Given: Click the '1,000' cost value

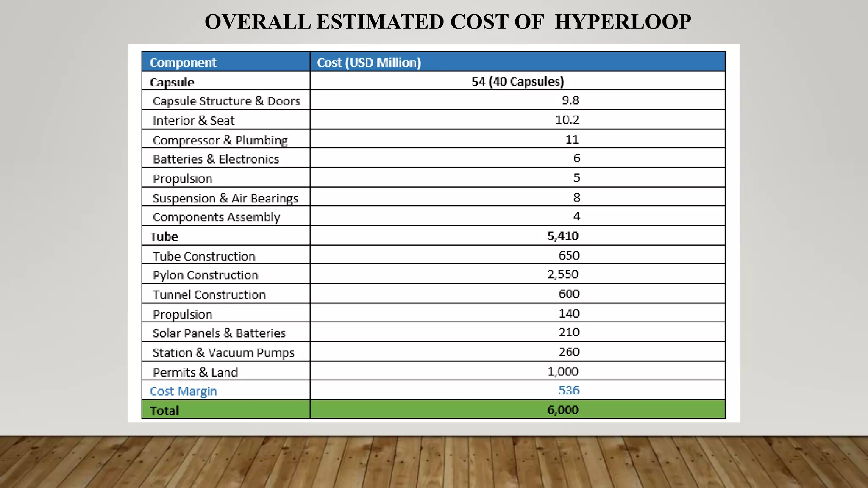Looking at the screenshot, I should [x=563, y=372].
